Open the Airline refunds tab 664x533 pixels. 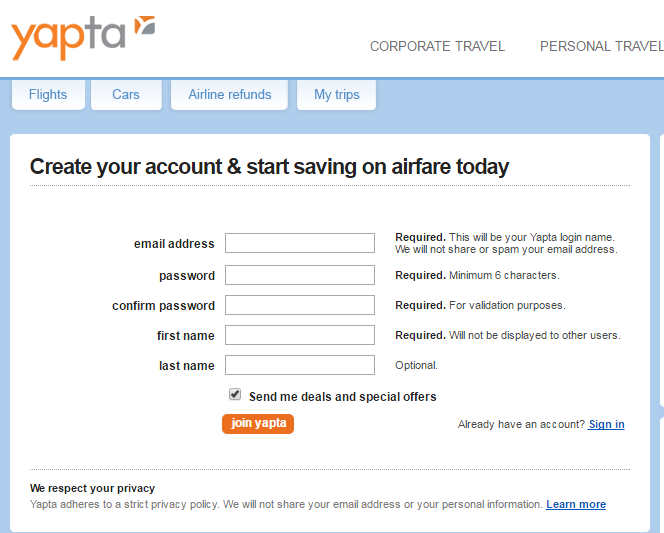point(230,94)
